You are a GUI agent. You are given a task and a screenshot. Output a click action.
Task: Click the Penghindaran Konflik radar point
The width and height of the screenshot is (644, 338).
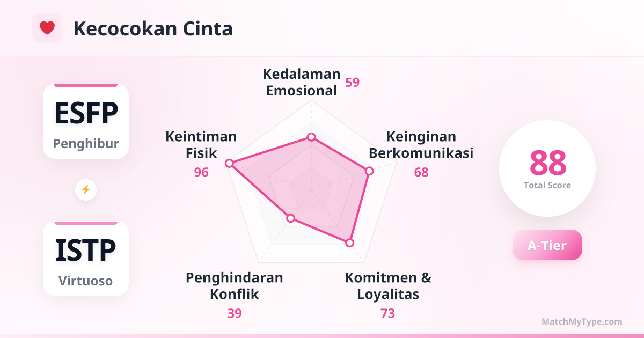tap(291, 218)
